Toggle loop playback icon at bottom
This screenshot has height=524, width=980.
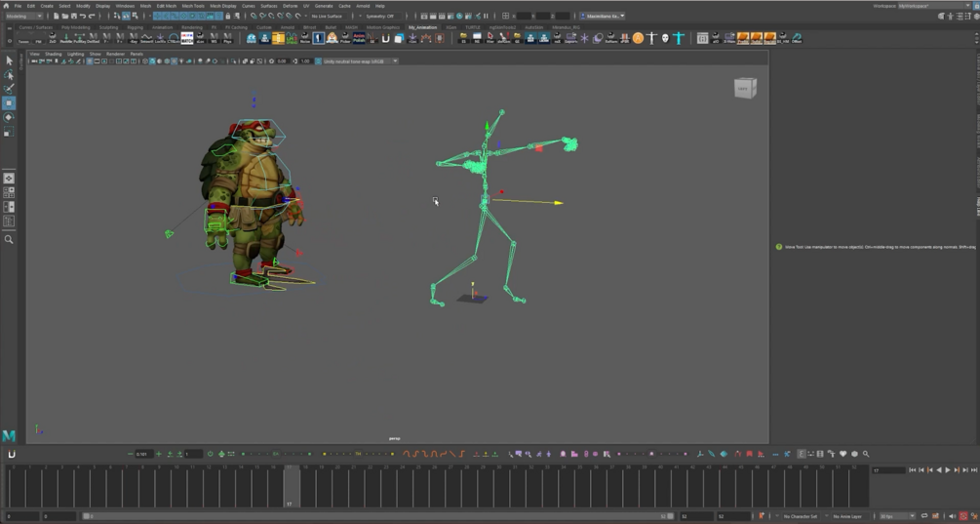(924, 516)
